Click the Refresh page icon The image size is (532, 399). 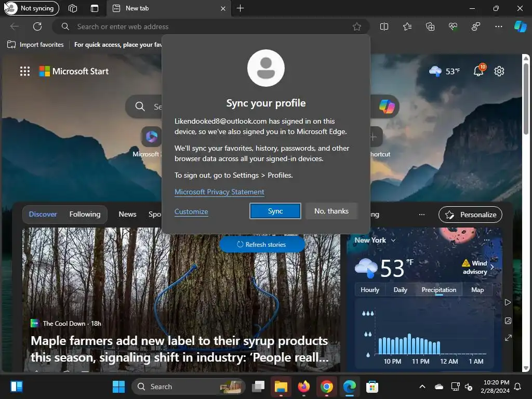coord(37,26)
